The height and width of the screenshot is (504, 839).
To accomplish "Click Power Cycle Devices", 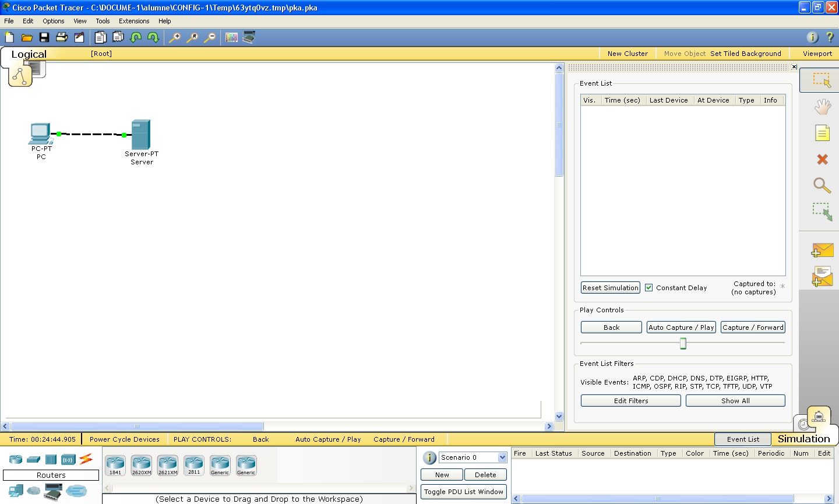I will pyautogui.click(x=124, y=439).
